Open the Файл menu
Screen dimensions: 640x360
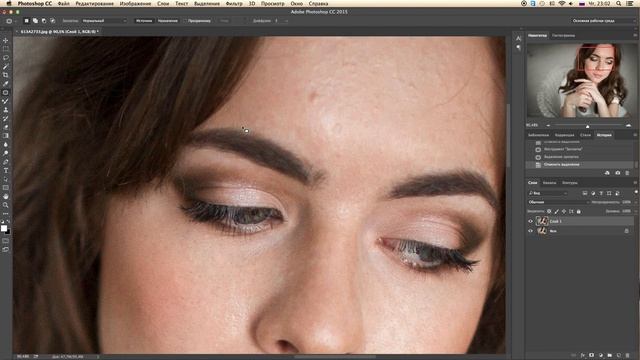(63, 3)
